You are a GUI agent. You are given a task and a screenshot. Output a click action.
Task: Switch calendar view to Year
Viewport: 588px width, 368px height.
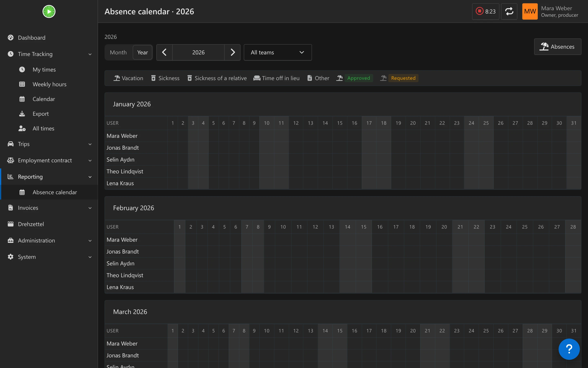tap(142, 52)
